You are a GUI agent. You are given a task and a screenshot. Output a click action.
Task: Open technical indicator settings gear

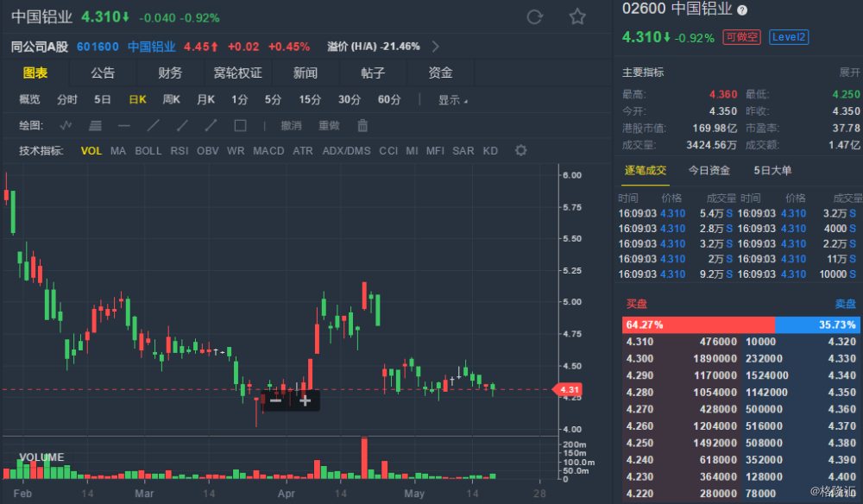coord(520,150)
